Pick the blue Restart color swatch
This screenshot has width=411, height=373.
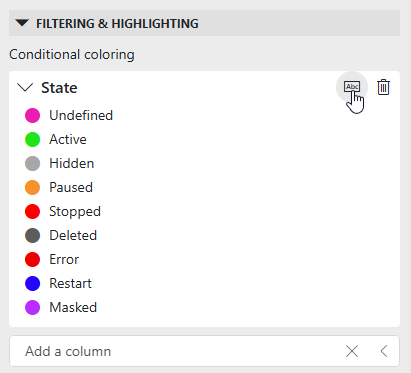click(x=32, y=283)
